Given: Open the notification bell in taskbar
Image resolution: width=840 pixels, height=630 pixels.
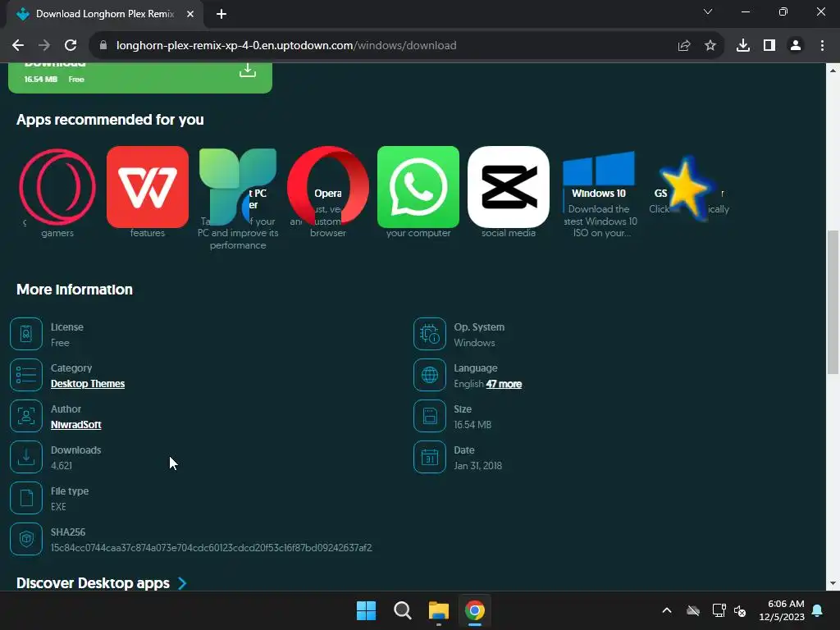Looking at the screenshot, I should [x=818, y=610].
